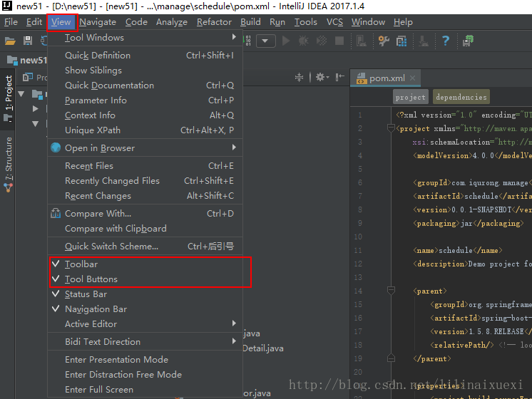The height and width of the screenshot is (399, 532).
Task: Expand the Bidi Text Direction submenu
Action: coord(145,341)
